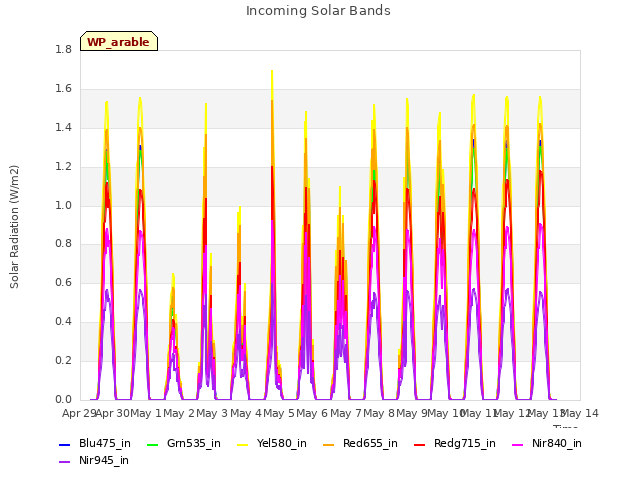Click the May 3 x-axis date label
The width and height of the screenshot is (640, 480).
point(212,413)
